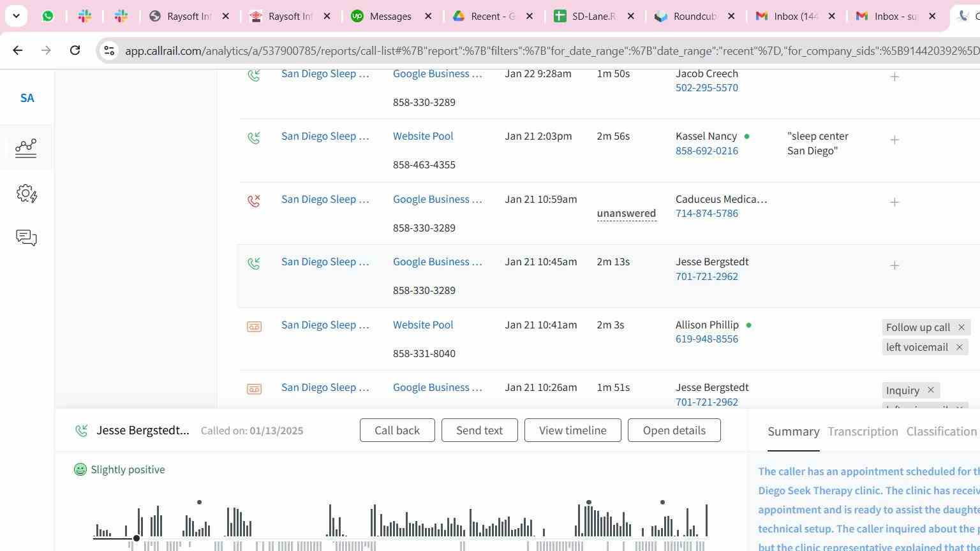Move the audio waveform playhead handle
Image resolution: width=980 pixels, height=551 pixels.
click(x=137, y=538)
